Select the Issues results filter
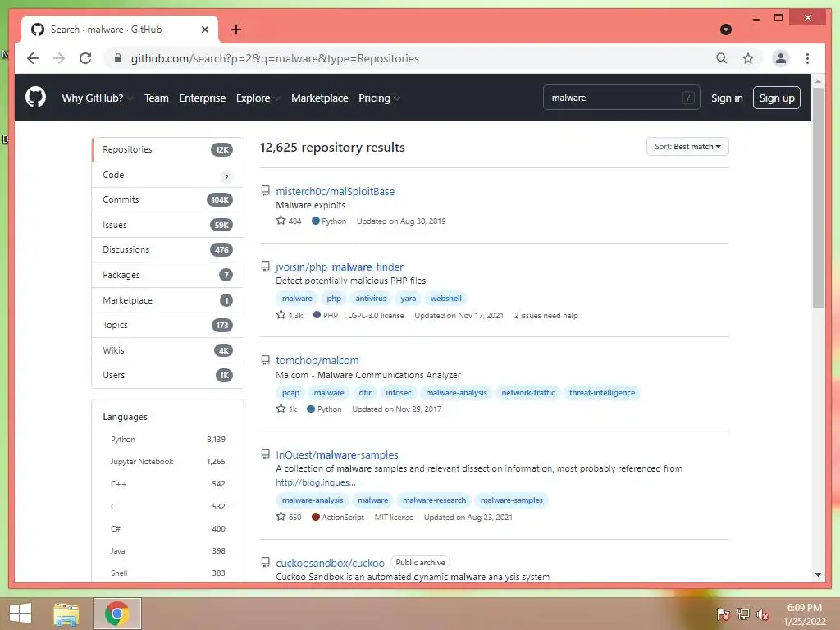Viewport: 840px width, 630px height. pyautogui.click(x=167, y=225)
